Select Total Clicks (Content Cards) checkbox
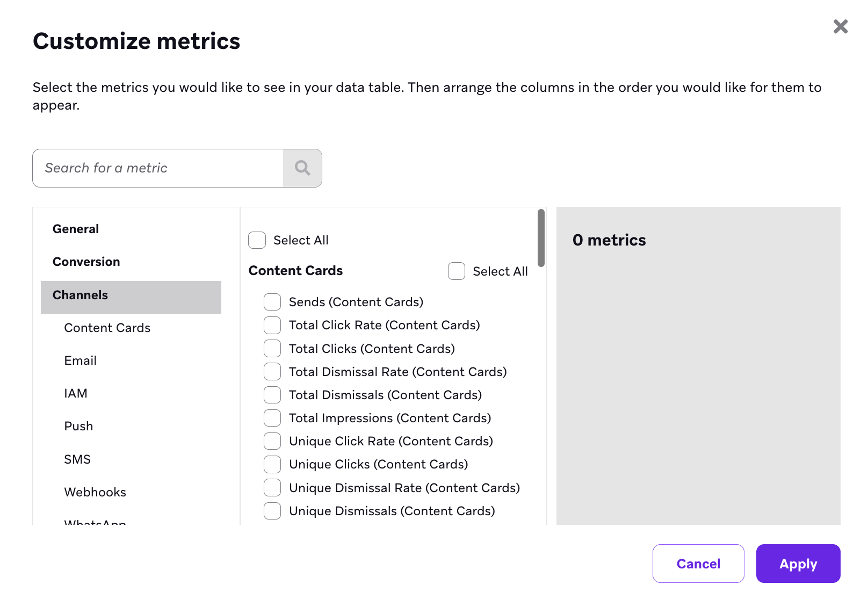The width and height of the screenshot is (868, 606). [272, 349]
